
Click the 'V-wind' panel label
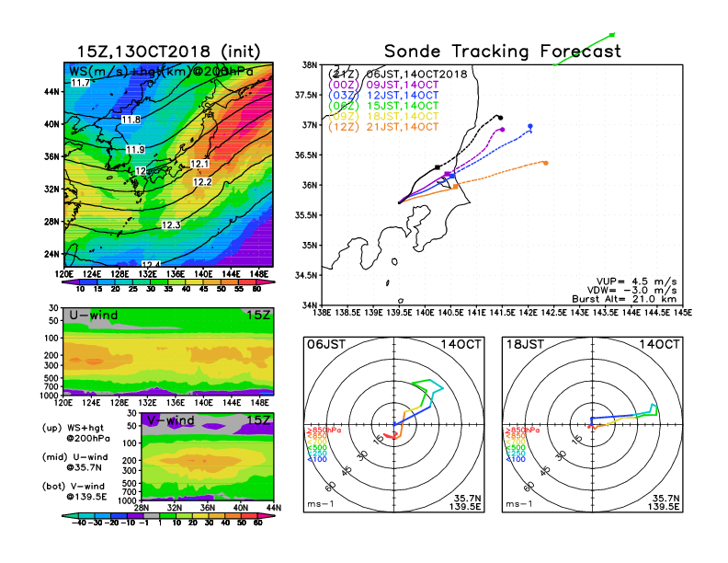point(170,420)
